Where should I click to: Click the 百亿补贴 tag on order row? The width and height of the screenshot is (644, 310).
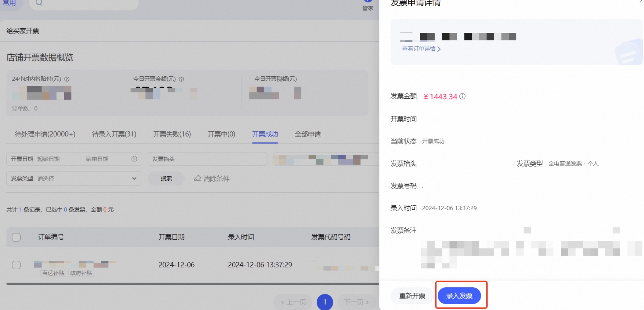[53, 273]
